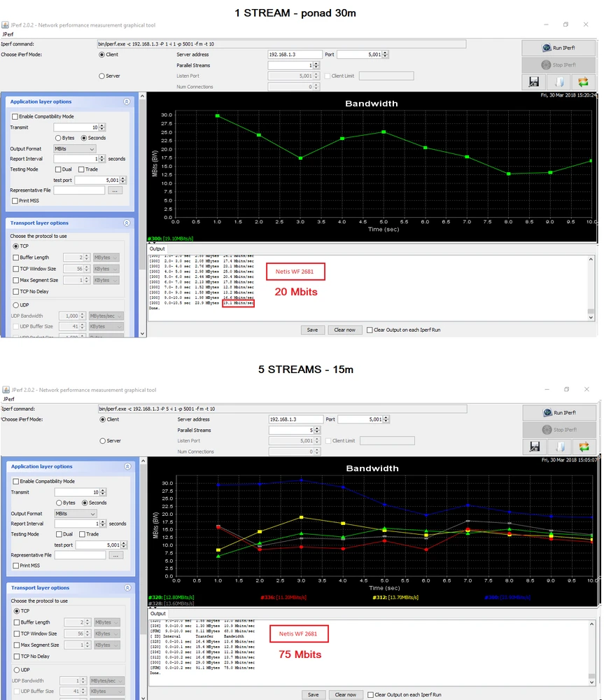Select the Output tab in top window
Viewport: 604px width, 700px height.
pyautogui.click(x=157, y=248)
